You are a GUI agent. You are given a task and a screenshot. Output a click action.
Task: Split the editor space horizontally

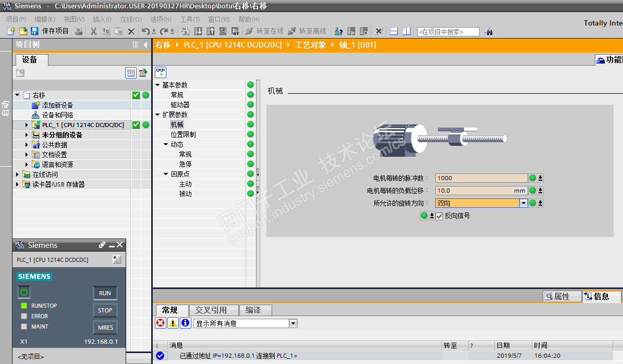tap(394, 31)
